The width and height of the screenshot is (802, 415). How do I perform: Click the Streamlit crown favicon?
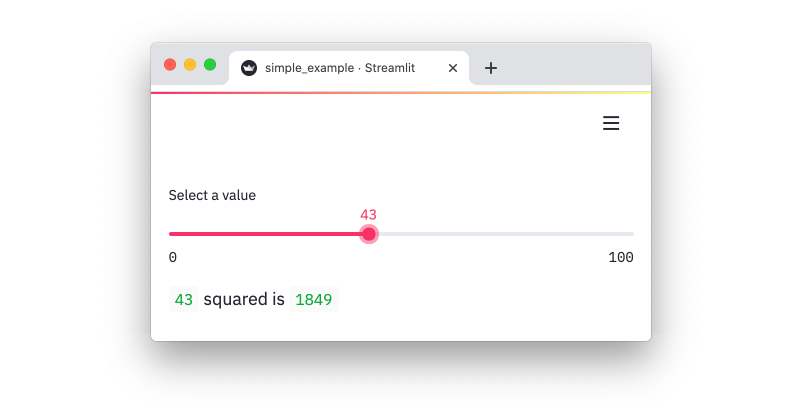pos(249,68)
